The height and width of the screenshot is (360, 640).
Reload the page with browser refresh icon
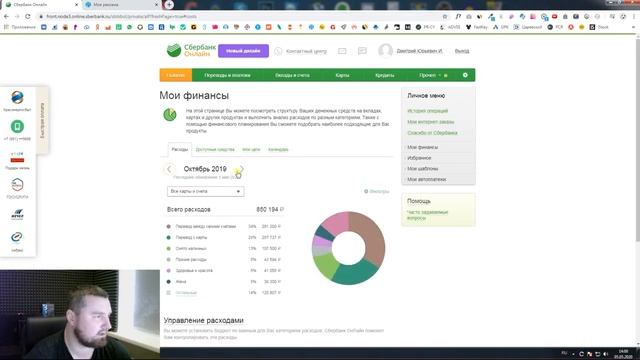point(27,16)
